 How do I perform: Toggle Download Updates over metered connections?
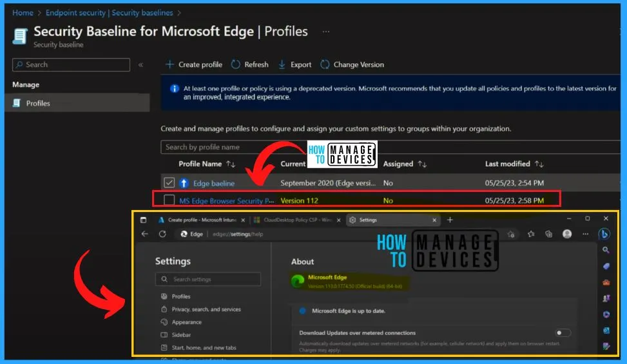tap(563, 333)
